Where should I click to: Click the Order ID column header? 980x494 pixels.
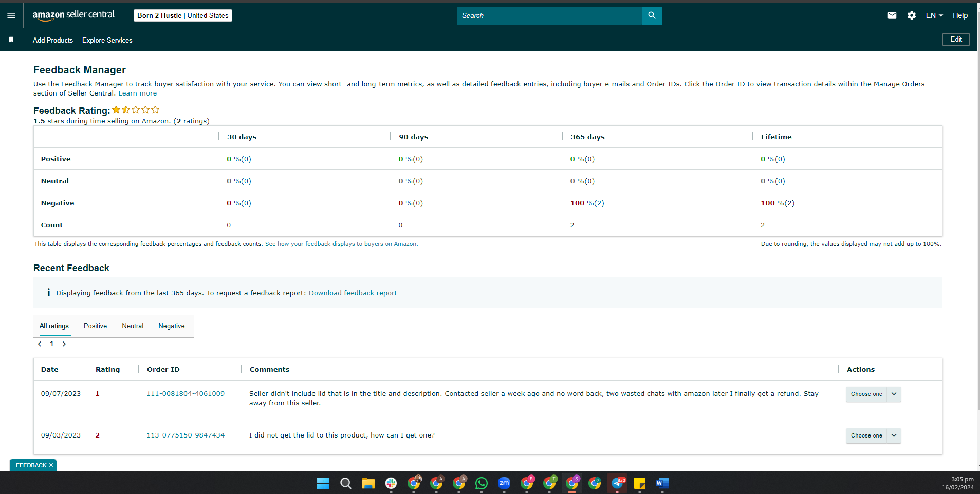coord(163,369)
